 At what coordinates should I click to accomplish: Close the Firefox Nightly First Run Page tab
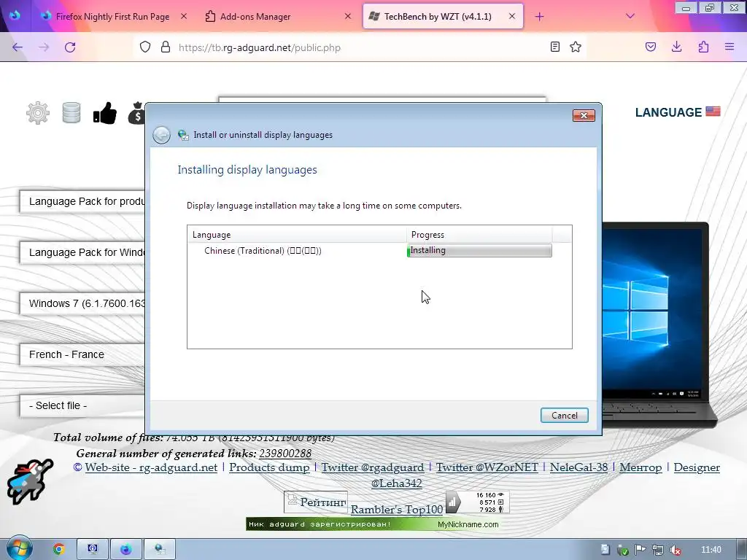tap(184, 16)
